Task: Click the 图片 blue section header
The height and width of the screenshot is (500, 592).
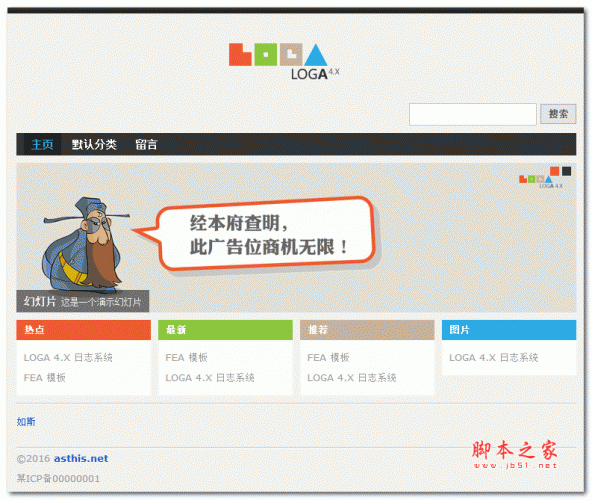Action: click(x=509, y=330)
